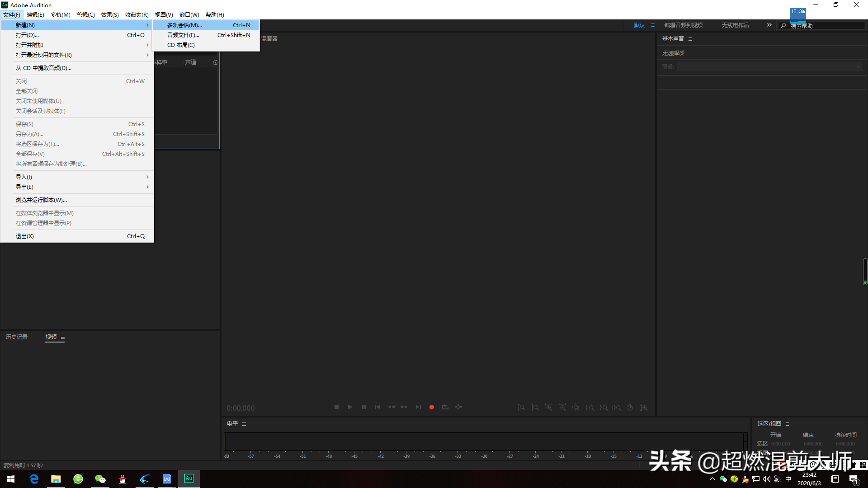The height and width of the screenshot is (488, 868).
Task: Open WeChat from taskbar
Action: 100,479
